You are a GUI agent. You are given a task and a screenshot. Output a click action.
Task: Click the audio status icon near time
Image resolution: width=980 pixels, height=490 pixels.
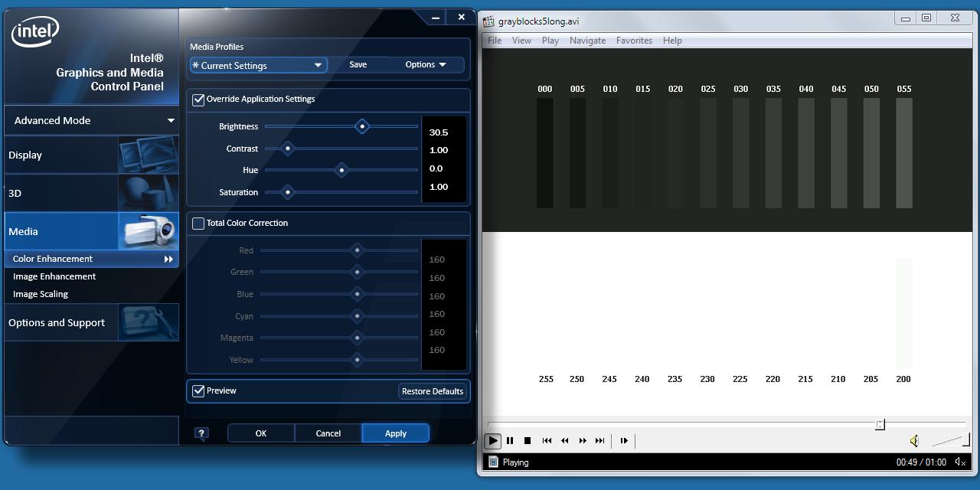tap(960, 462)
